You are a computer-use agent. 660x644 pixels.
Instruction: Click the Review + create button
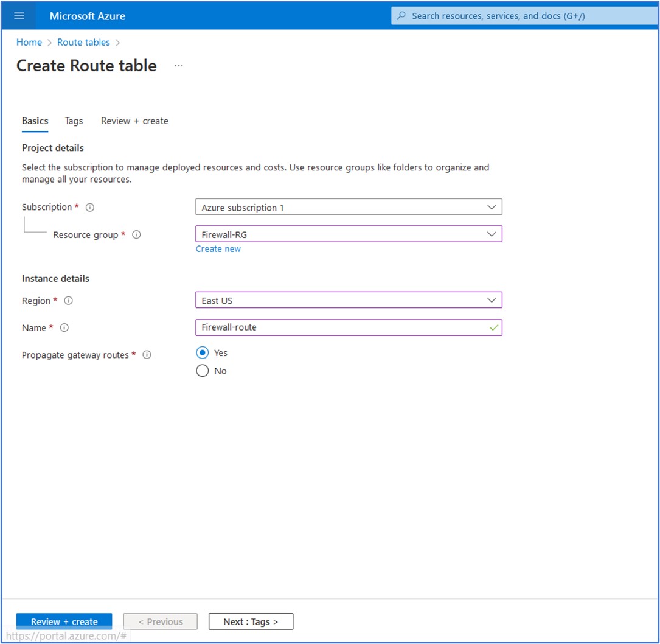click(64, 621)
